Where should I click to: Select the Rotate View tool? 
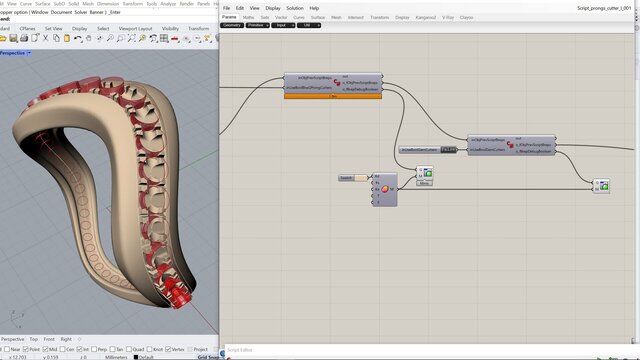click(99, 38)
